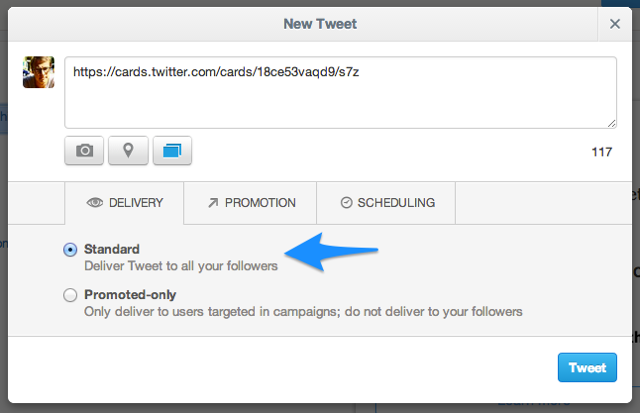Open the Promotion tab

[250, 203]
